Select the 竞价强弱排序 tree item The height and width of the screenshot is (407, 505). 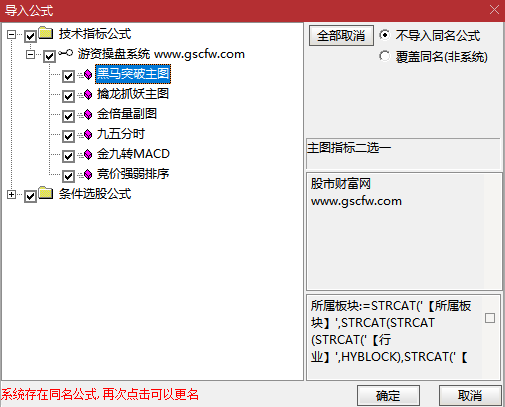[x=133, y=174]
